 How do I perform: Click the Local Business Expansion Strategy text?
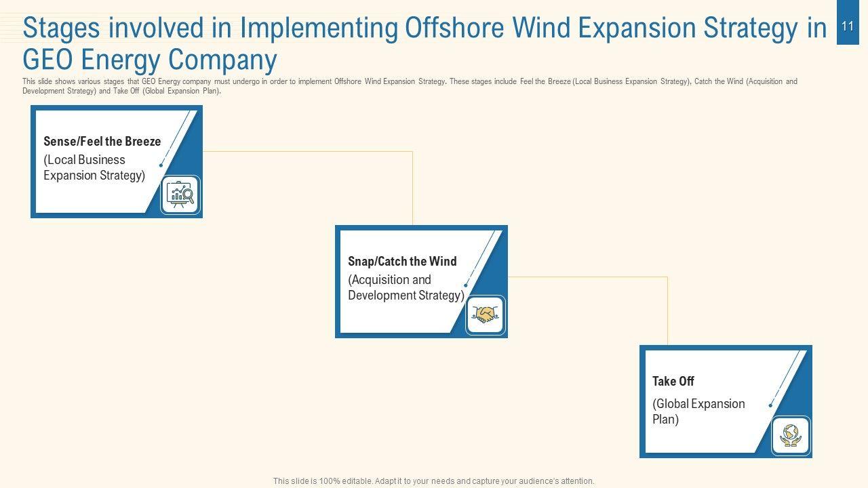(x=94, y=167)
